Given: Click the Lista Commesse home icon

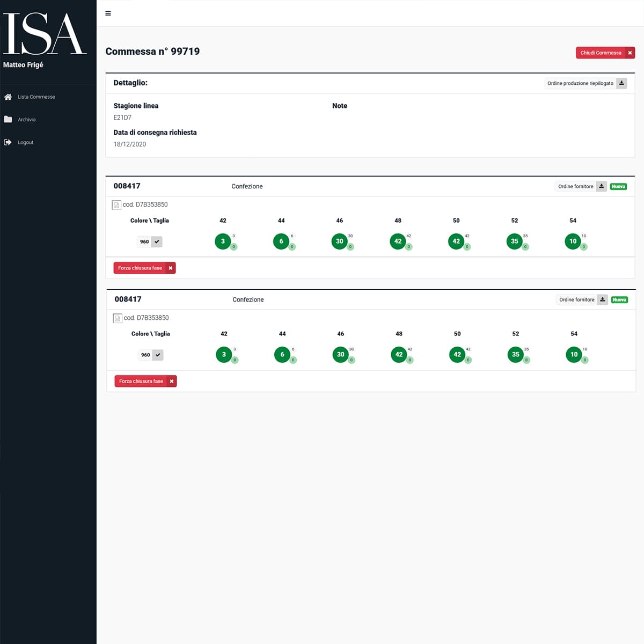Looking at the screenshot, I should pos(8,97).
